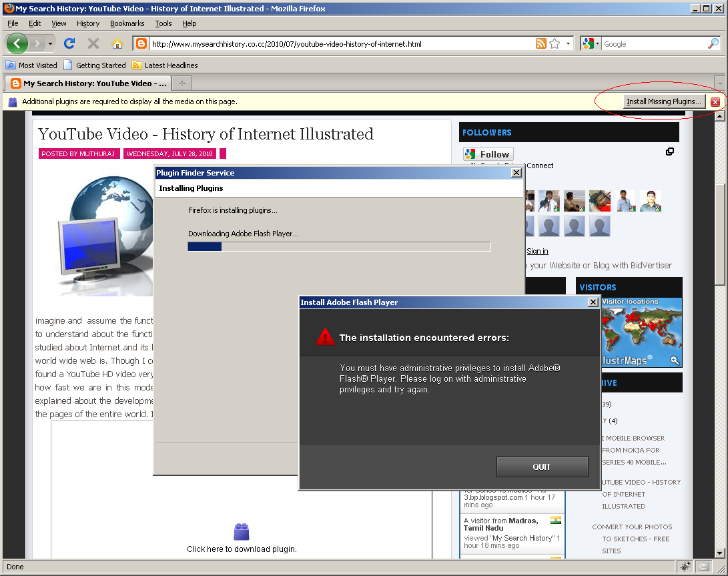
Task: Click the page scrollbar up arrow
Action: pyautogui.click(x=720, y=116)
